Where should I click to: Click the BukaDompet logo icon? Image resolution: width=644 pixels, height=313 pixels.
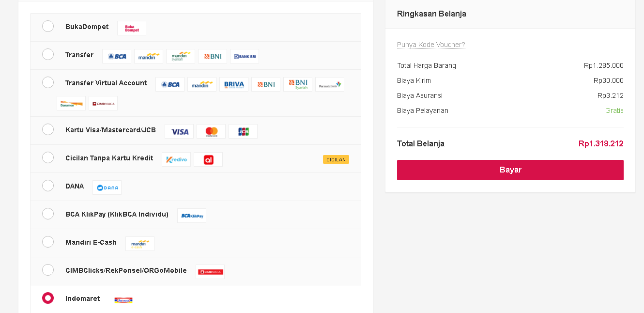pyautogui.click(x=132, y=28)
